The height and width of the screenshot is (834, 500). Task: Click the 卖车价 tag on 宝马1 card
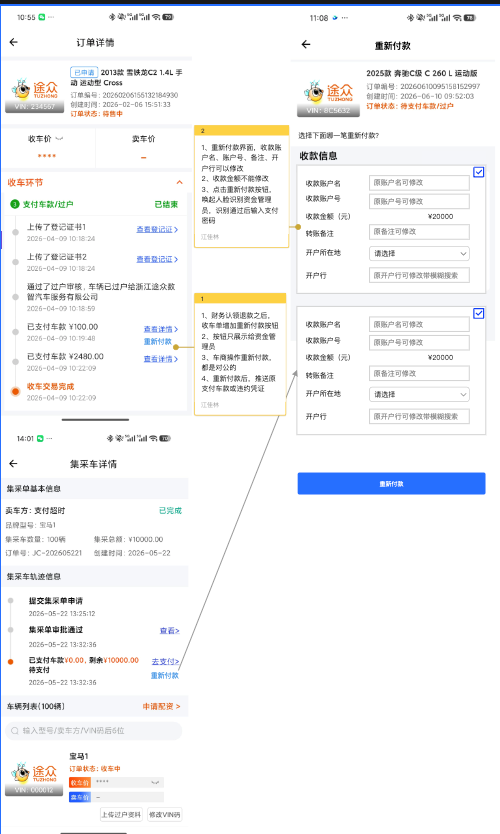coord(80,797)
